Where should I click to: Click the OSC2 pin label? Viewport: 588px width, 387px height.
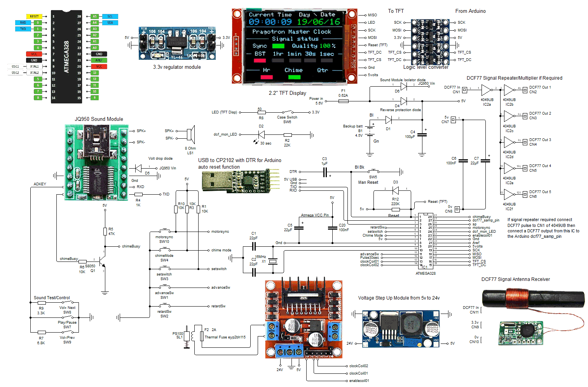[x=15, y=73]
